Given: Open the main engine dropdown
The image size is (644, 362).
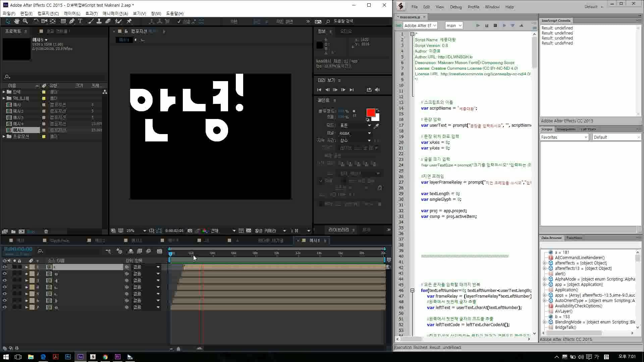Looking at the screenshot, I should pyautogui.click(x=454, y=25).
